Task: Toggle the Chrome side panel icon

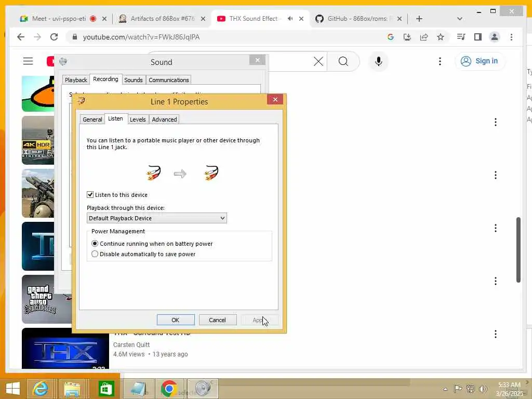Action: (478, 37)
